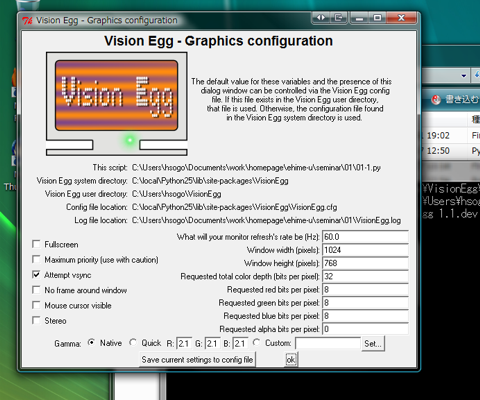
Task: Click the monitor refresh rate field
Action: tap(365, 237)
